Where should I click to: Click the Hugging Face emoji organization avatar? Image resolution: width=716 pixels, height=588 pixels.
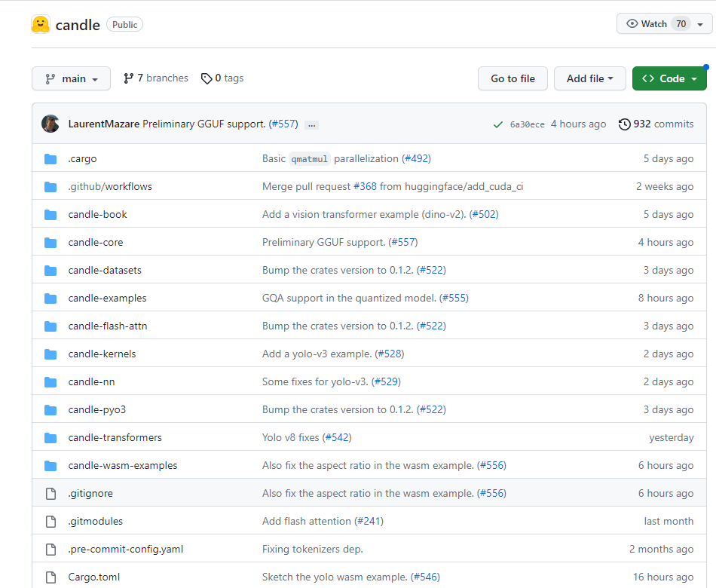[41, 24]
